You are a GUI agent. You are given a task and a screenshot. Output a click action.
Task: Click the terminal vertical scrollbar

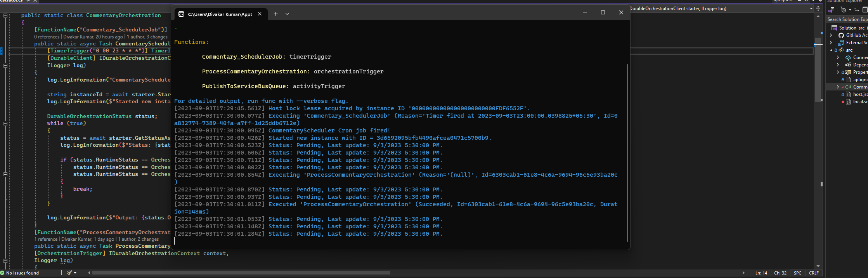(x=627, y=153)
